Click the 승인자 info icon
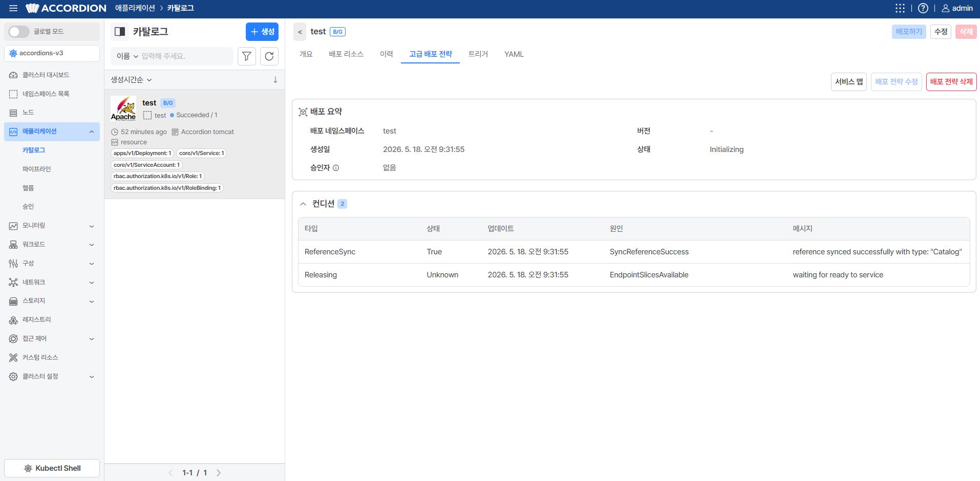 click(336, 168)
